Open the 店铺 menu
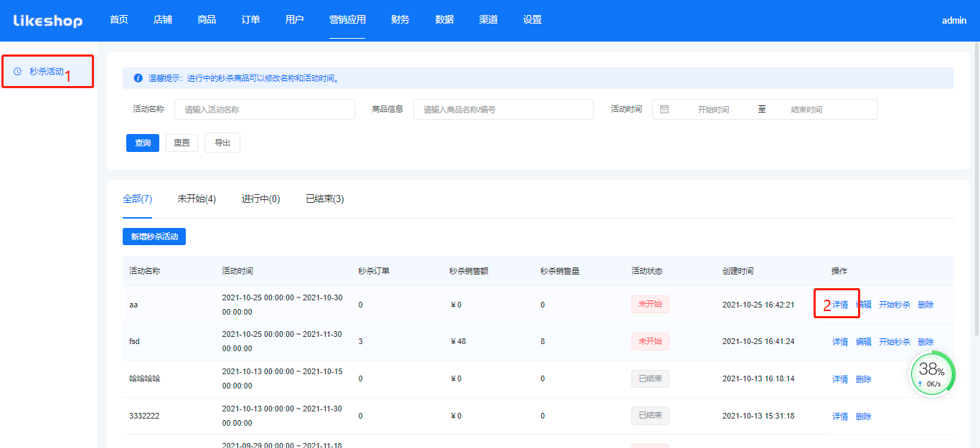The width and height of the screenshot is (980, 448). click(163, 20)
